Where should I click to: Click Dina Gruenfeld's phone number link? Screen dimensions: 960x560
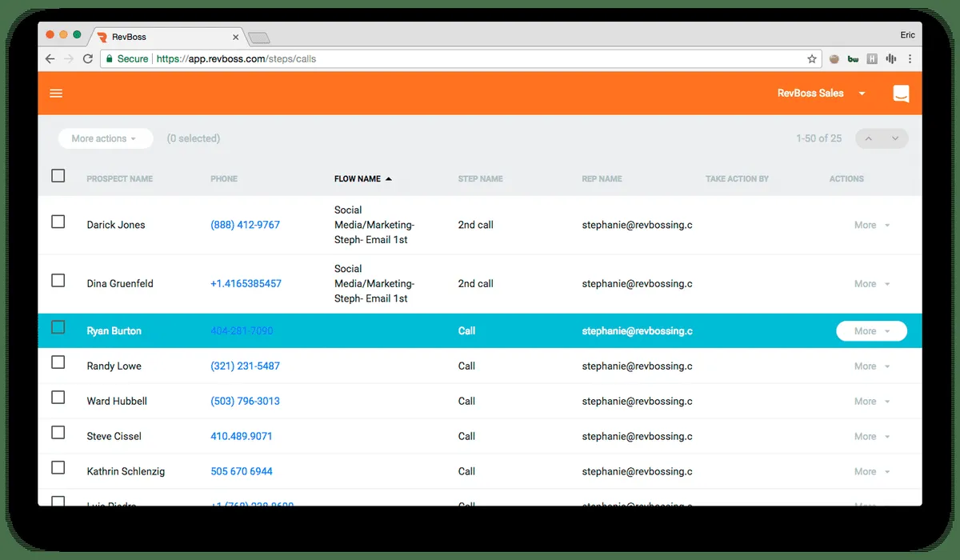tap(246, 284)
